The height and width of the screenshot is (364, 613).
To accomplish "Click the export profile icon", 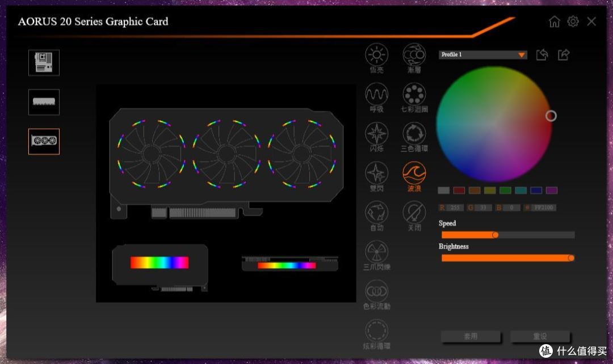I will click(564, 54).
